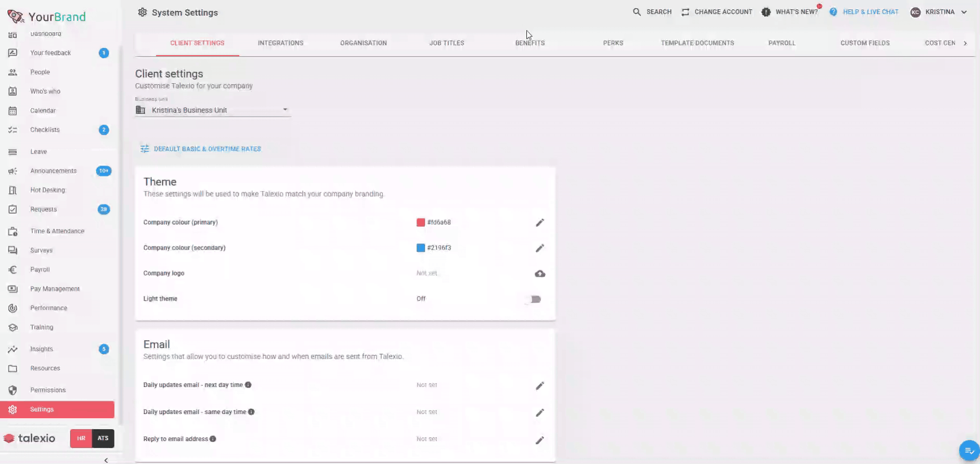Image resolution: width=980 pixels, height=464 pixels.
Task: Go to Leave in sidebar
Action: point(38,152)
